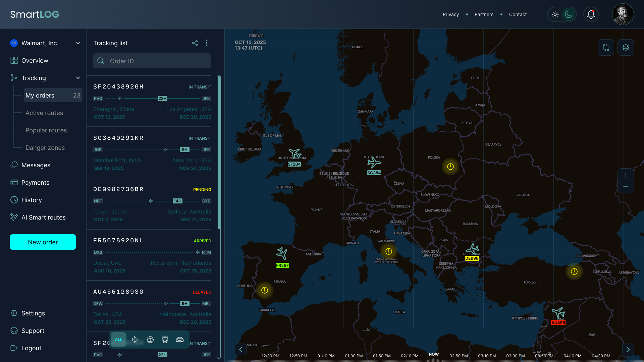Click the SmartLOG logo
The width and height of the screenshot is (644, 362).
(35, 14)
